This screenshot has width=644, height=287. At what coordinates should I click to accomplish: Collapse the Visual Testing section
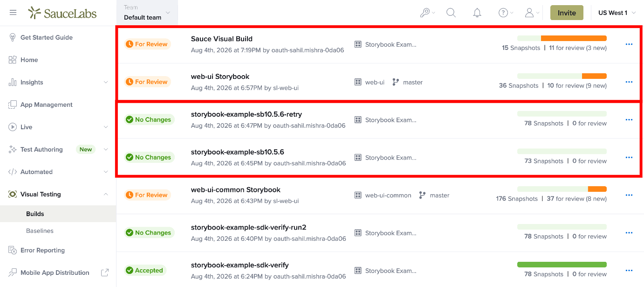58,194
